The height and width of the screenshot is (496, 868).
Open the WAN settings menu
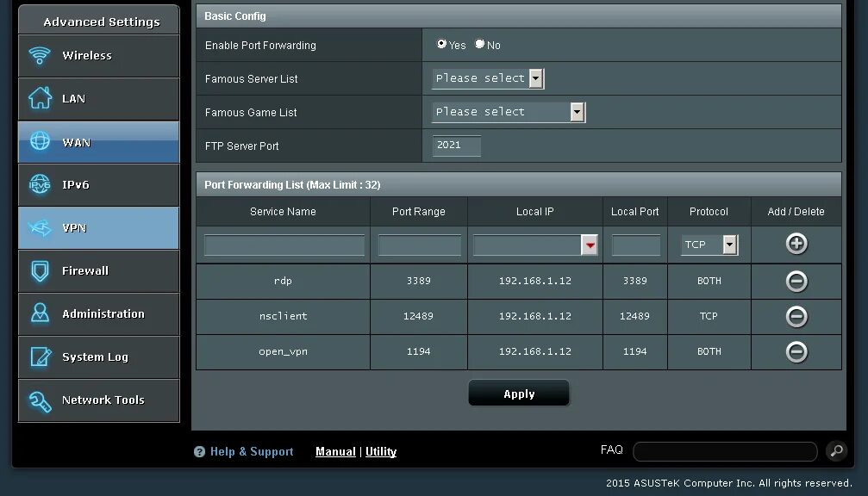pyautogui.click(x=98, y=141)
